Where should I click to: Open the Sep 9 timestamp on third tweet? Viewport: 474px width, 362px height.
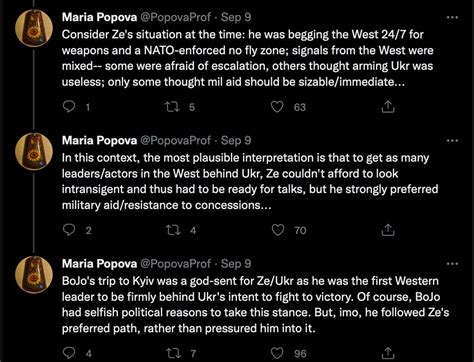[236, 264]
